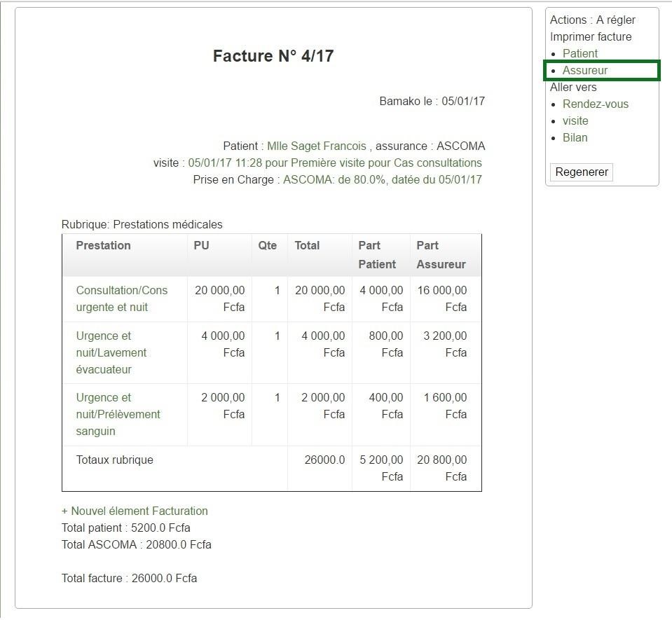Select the 4 000,00 Fcfa patient part of Consultation
Screen dimensions: 672x620
pos(381,298)
